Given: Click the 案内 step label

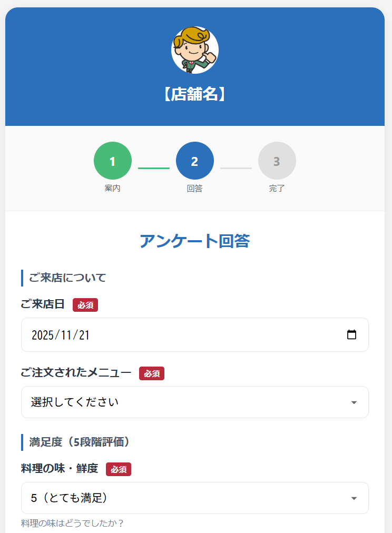Looking at the screenshot, I should (x=113, y=188).
